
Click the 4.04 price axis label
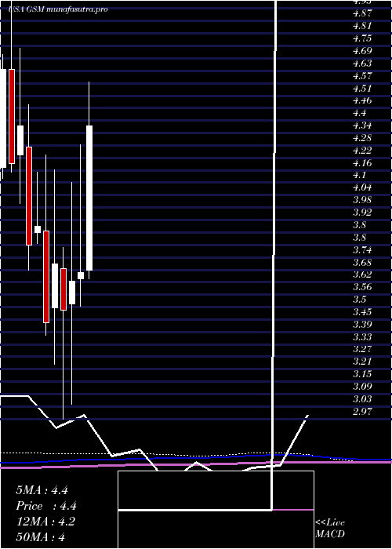[x=362, y=187]
